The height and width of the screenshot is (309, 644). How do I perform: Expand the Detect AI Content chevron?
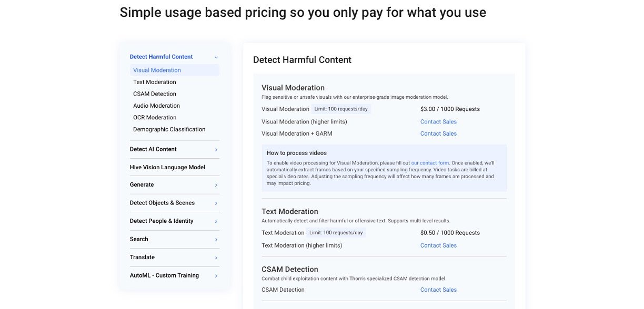pos(216,150)
